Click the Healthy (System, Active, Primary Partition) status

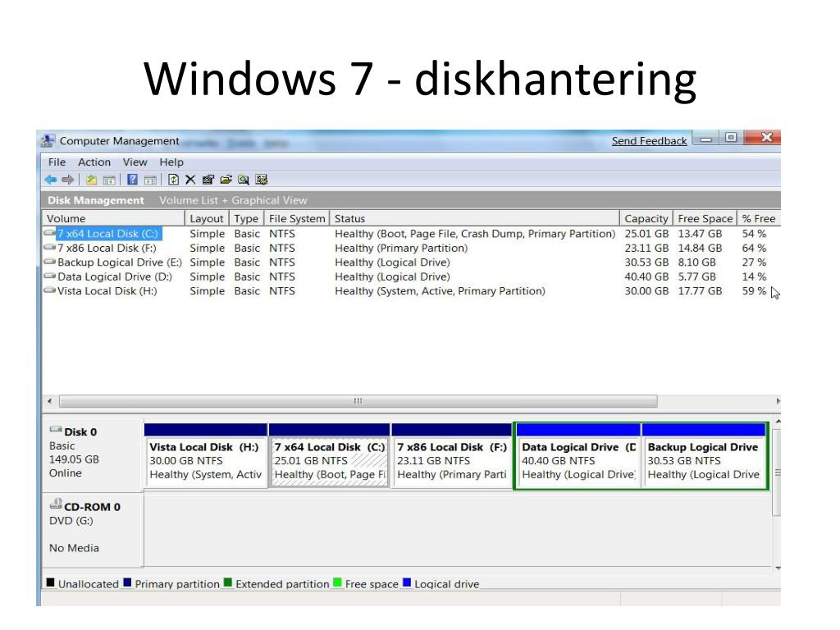(440, 291)
